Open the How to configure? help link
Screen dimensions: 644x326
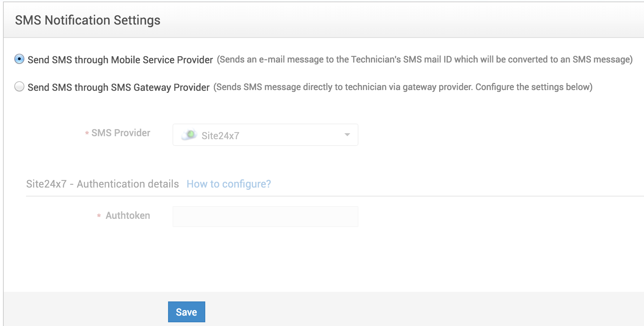click(229, 184)
